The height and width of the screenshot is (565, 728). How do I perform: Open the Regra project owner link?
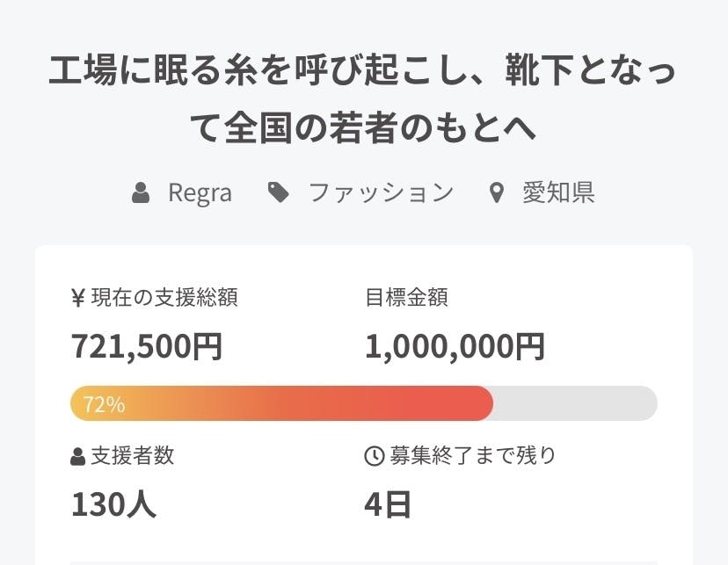(x=200, y=193)
